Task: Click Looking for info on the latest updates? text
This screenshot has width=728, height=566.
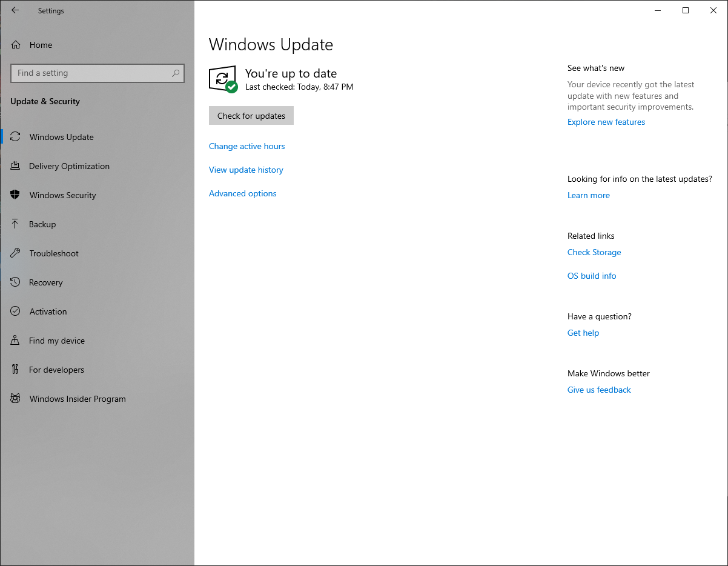Action: 640,179
